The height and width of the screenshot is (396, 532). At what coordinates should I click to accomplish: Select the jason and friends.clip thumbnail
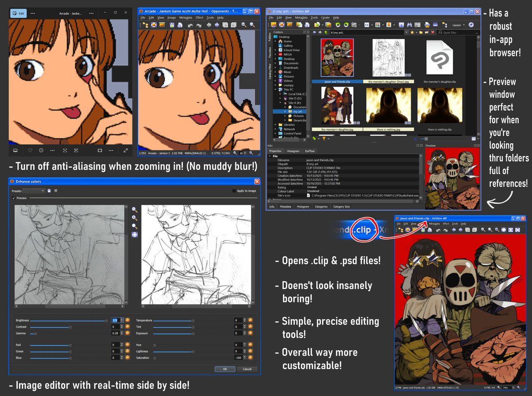(337, 58)
